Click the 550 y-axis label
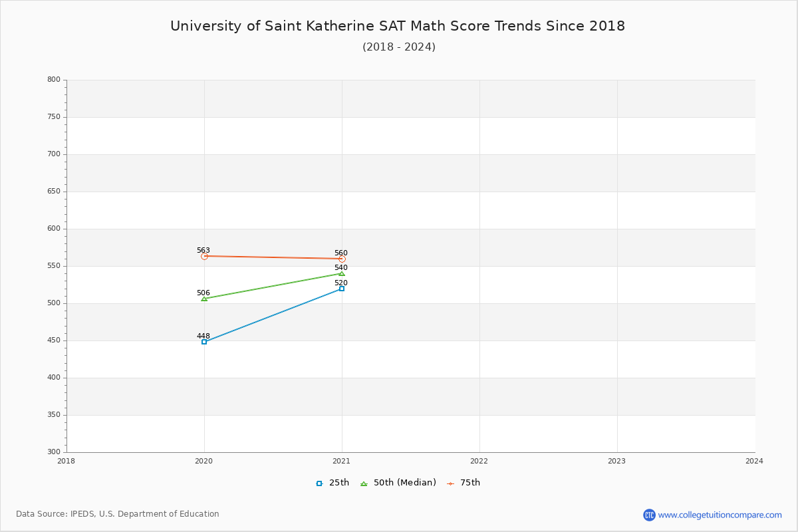 [x=54, y=266]
